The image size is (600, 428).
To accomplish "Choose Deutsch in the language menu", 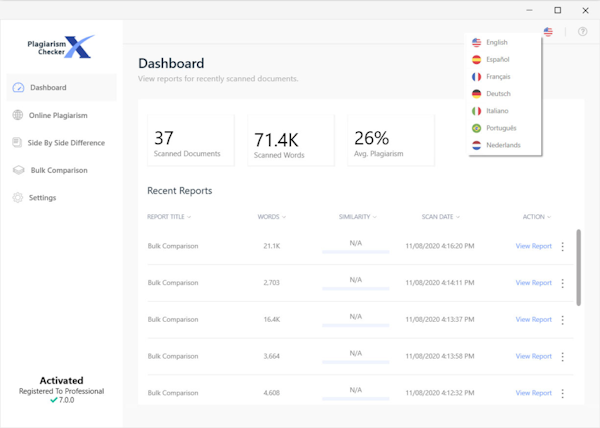I will pos(498,94).
